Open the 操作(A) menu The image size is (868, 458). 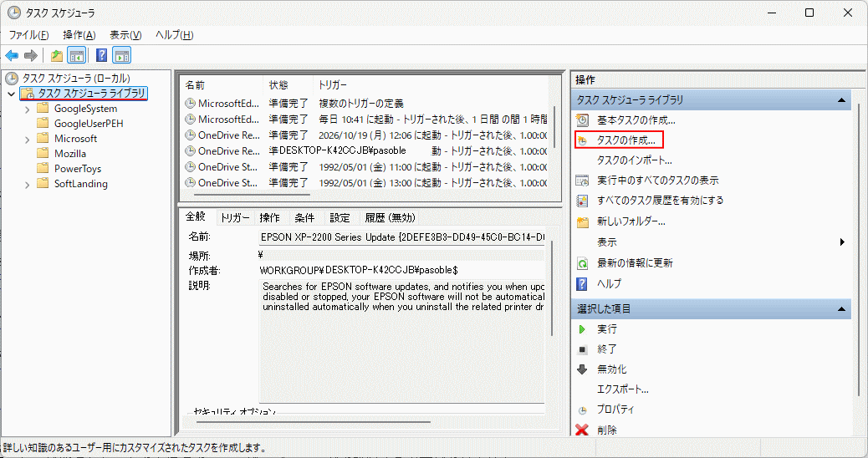point(79,35)
